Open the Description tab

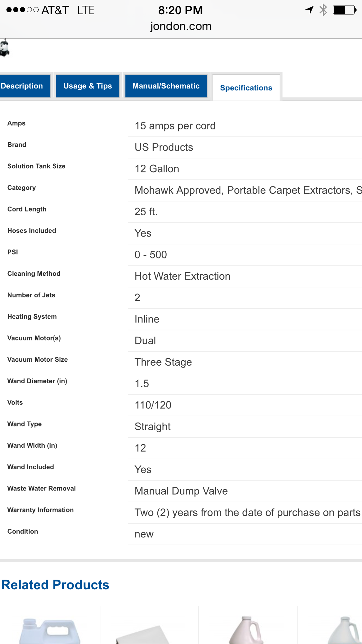click(x=23, y=86)
